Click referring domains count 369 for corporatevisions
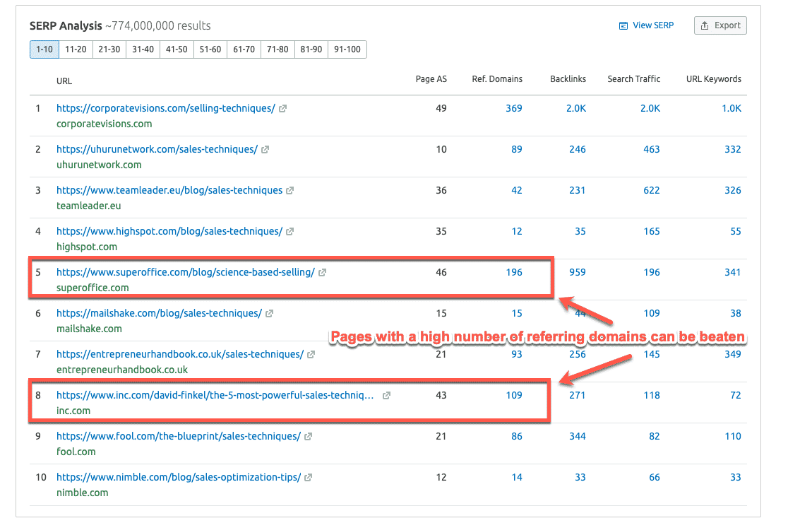Viewport: 812px width, 523px height. click(513, 108)
